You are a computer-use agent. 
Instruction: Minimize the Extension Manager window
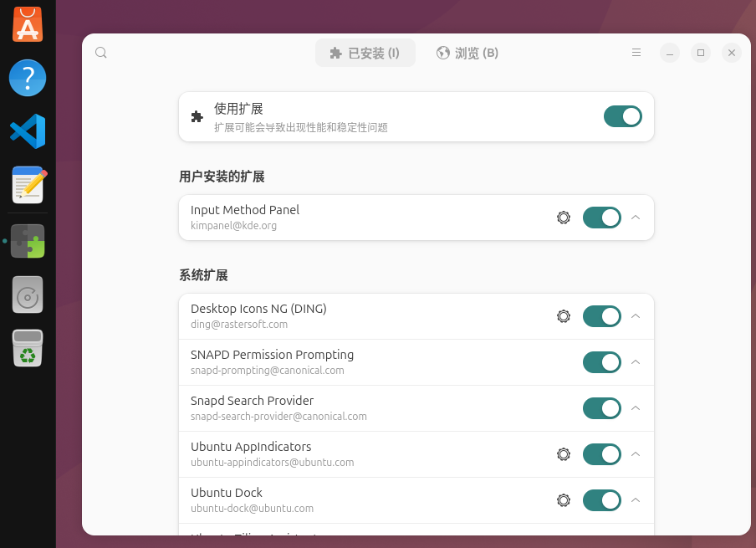670,53
